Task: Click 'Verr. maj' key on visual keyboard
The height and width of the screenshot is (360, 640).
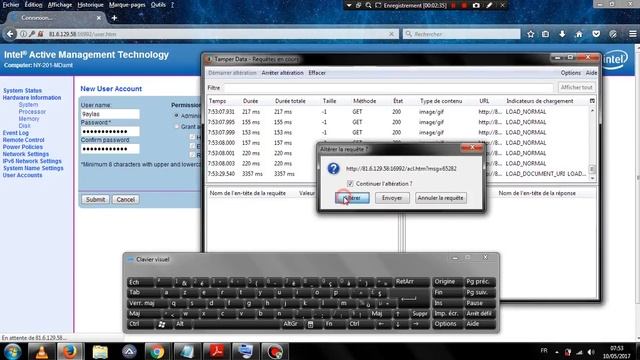Action: point(146,303)
